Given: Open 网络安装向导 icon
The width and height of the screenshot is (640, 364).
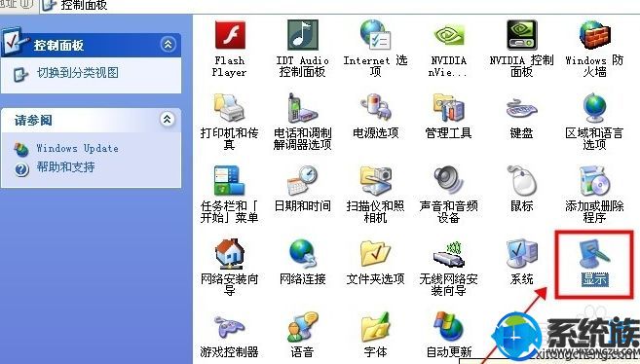Looking at the screenshot, I should click(229, 254).
